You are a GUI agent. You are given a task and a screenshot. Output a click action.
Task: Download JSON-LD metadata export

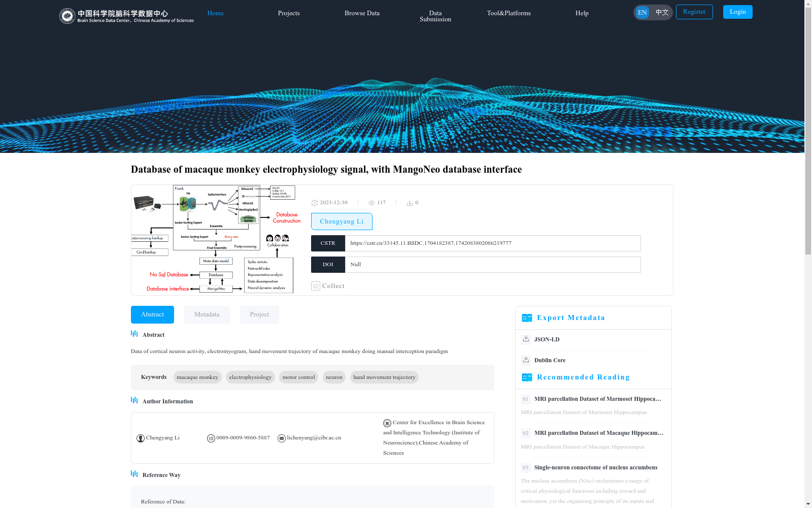coord(547,339)
